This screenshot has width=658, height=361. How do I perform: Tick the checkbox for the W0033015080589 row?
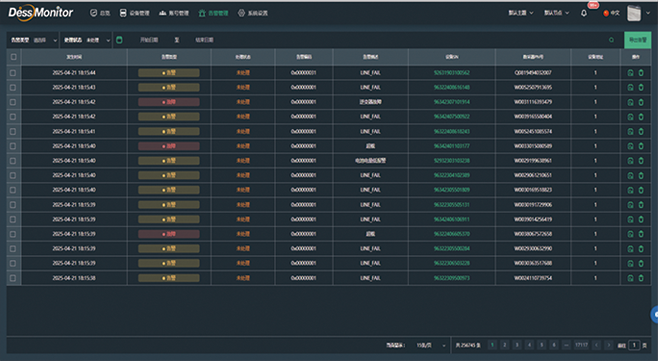click(x=13, y=146)
